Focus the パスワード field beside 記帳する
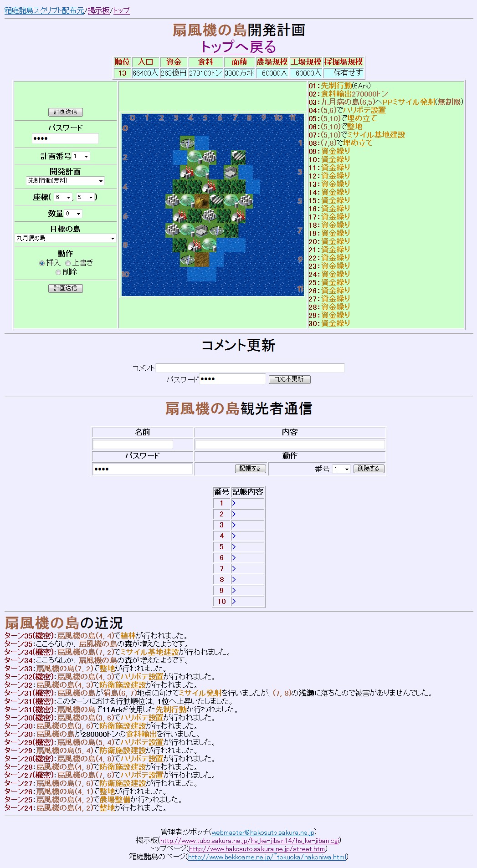This screenshot has width=477, height=868. point(143,469)
